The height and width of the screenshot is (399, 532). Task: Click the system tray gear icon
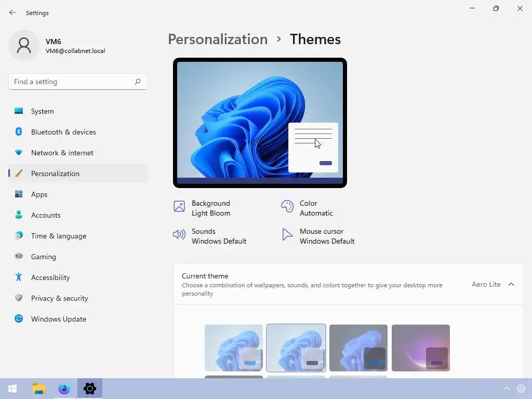point(521,389)
